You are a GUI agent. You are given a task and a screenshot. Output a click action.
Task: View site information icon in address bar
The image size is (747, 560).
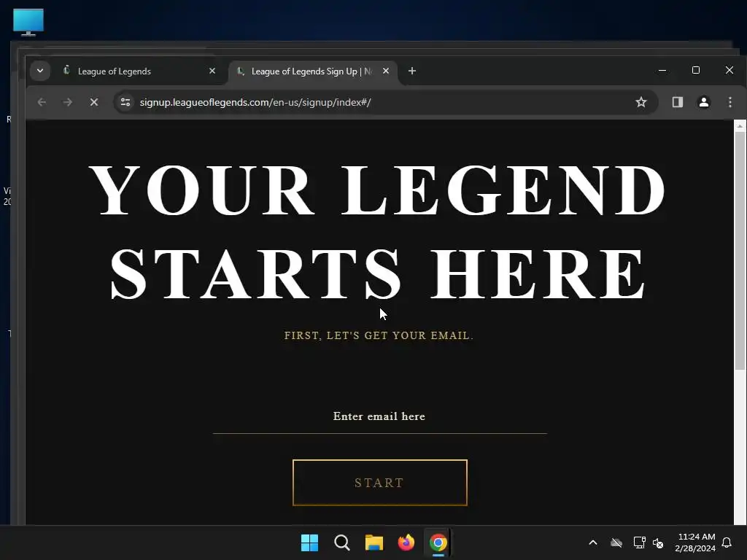coord(125,102)
